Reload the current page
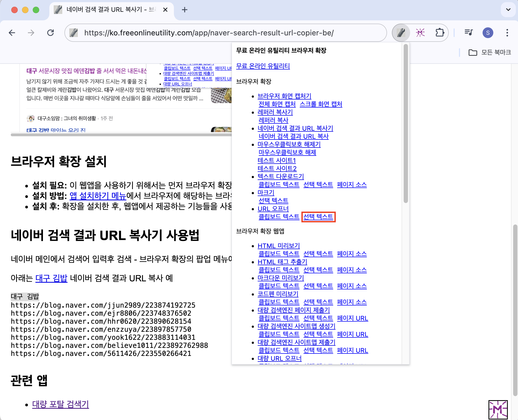This screenshot has width=518, height=420. pos(50,33)
